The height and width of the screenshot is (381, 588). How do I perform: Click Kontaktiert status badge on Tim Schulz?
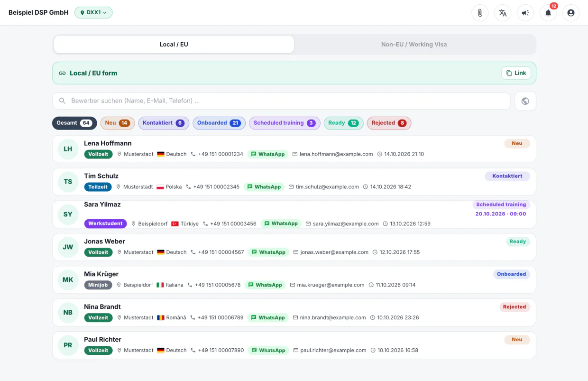(x=507, y=176)
